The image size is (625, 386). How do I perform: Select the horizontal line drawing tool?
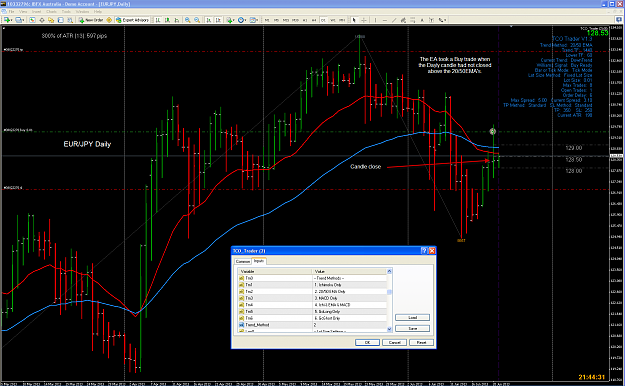click(x=385, y=20)
